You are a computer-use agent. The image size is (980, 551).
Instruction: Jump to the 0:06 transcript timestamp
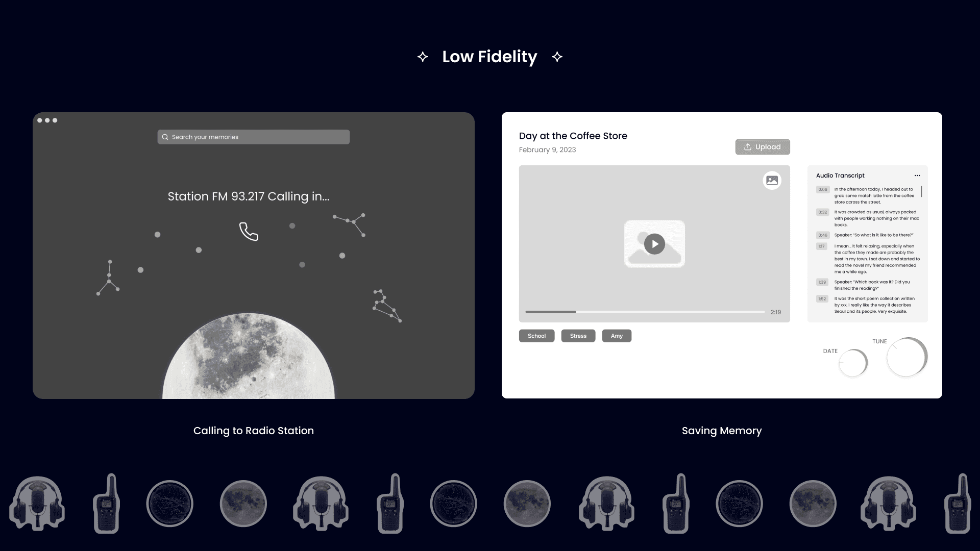coord(822,189)
